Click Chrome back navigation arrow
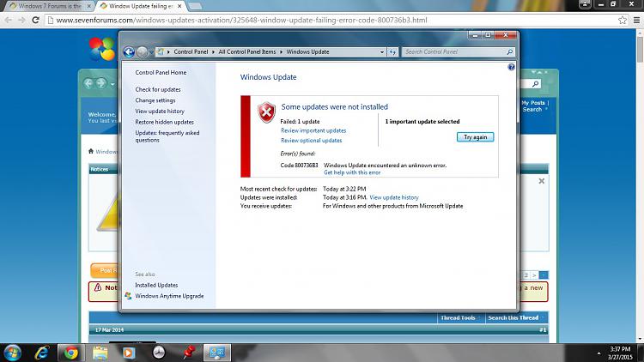The width and height of the screenshot is (644, 362). (x=9, y=20)
